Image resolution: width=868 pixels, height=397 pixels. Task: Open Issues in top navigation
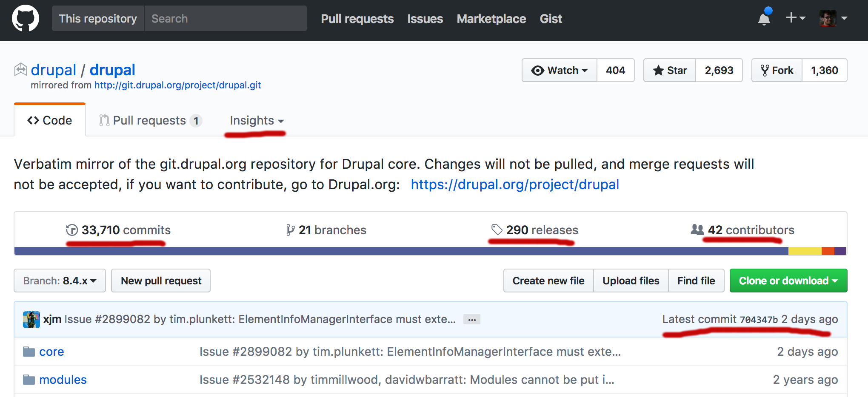coord(425,19)
